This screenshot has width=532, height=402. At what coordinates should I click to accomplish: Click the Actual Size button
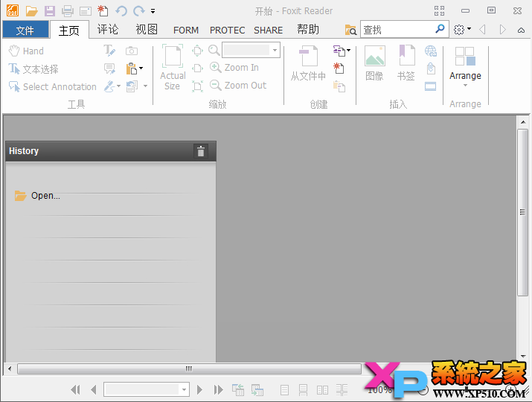pos(173,68)
